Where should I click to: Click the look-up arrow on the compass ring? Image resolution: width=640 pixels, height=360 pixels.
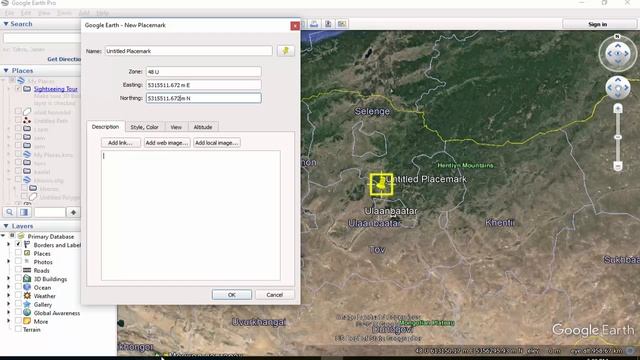click(618, 45)
